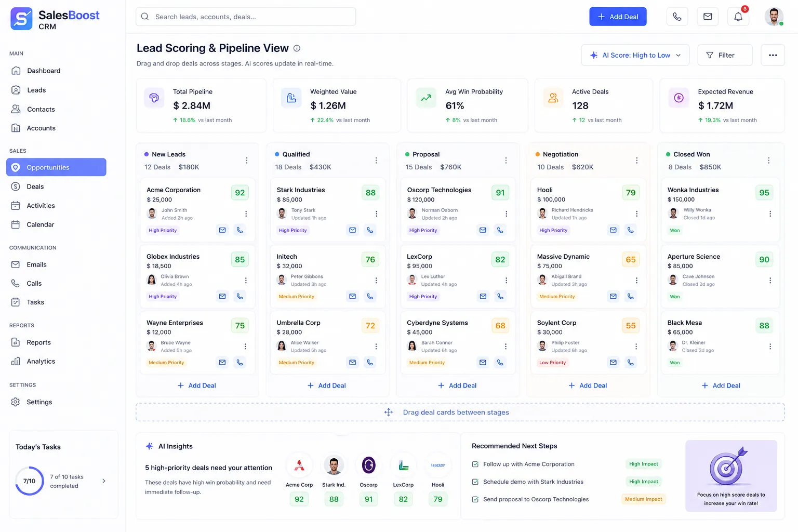Click Add Deal under Closed Won column
The image size is (798, 532).
[x=721, y=385]
